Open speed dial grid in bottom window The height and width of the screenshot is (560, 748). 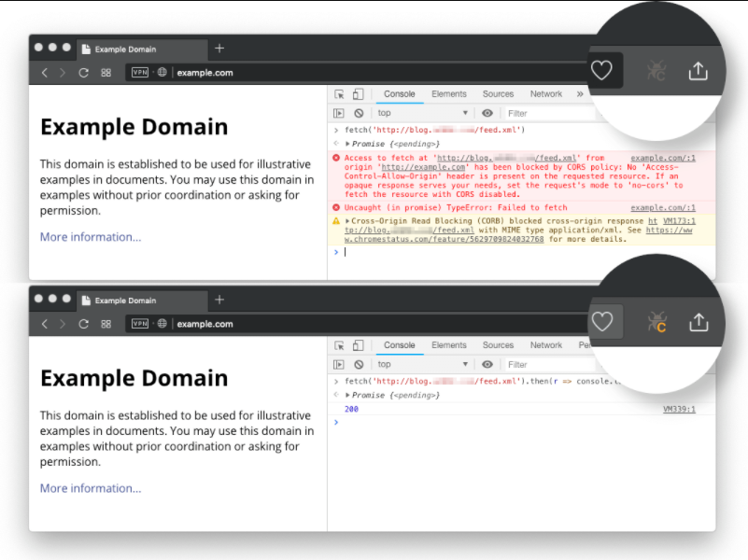click(x=106, y=324)
